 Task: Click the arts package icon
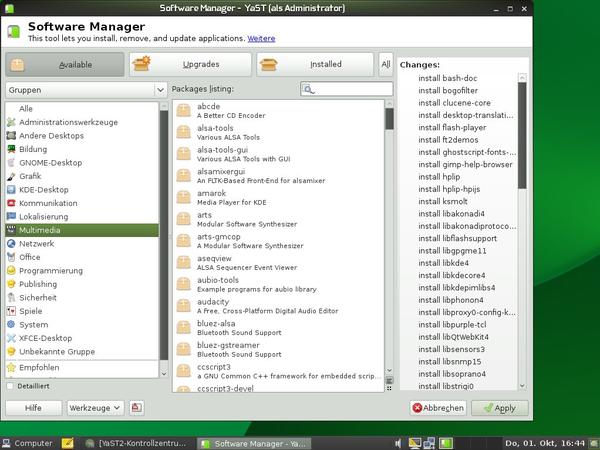coord(184,219)
